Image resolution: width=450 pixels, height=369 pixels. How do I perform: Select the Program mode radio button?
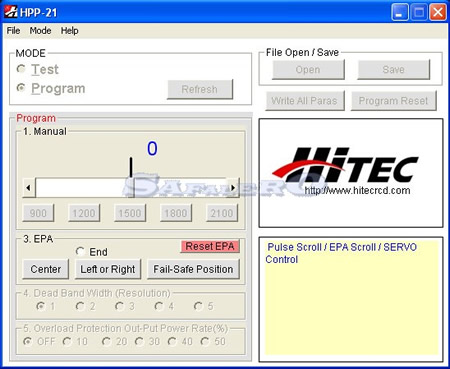(21, 88)
